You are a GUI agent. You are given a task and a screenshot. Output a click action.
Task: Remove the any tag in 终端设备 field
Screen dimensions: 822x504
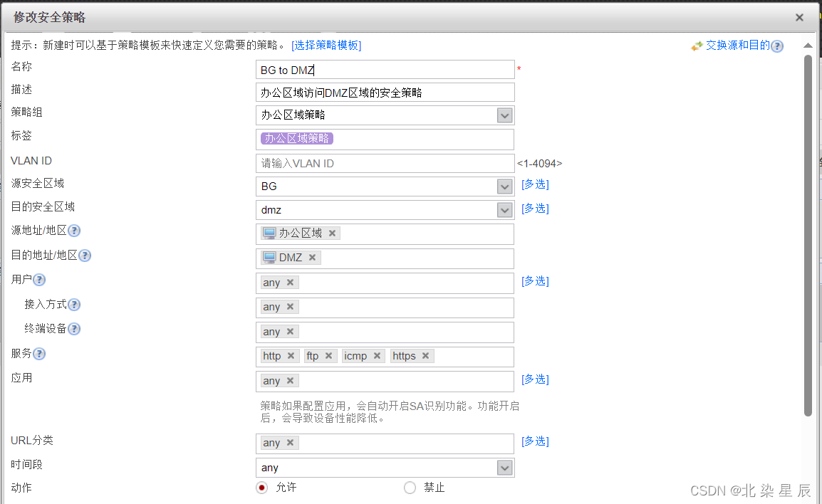(x=290, y=331)
